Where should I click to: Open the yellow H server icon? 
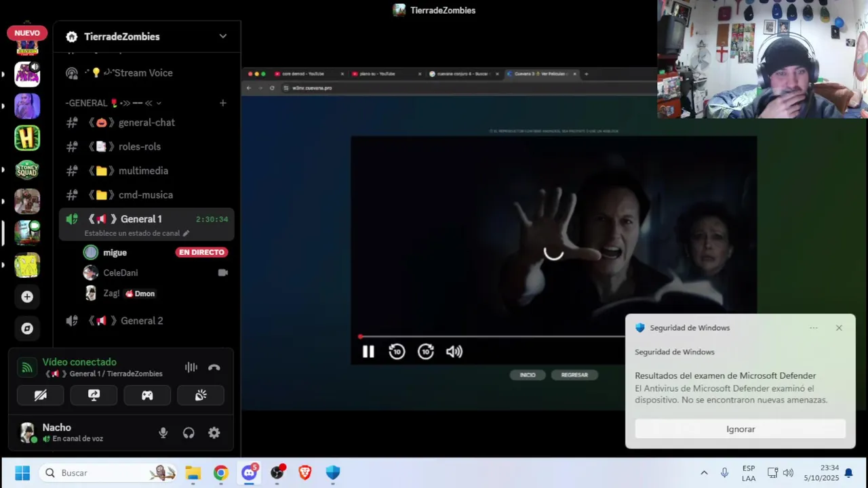click(x=27, y=138)
